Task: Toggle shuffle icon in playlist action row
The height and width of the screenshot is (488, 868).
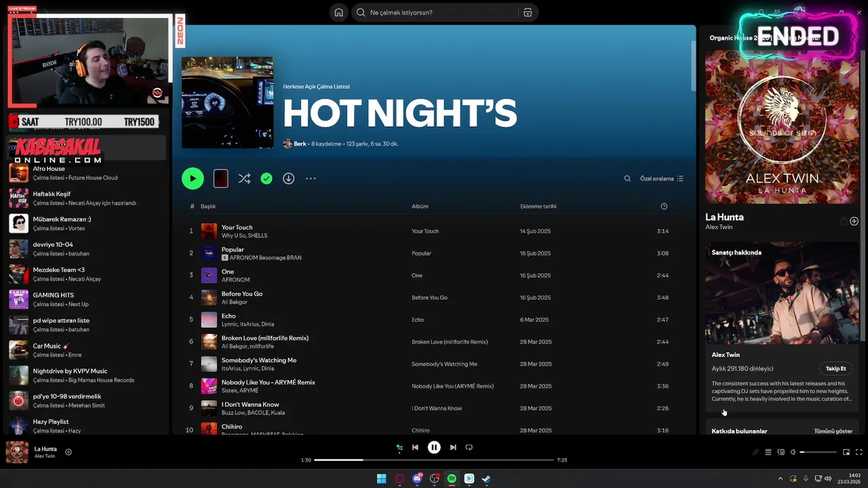Action: pyautogui.click(x=244, y=178)
